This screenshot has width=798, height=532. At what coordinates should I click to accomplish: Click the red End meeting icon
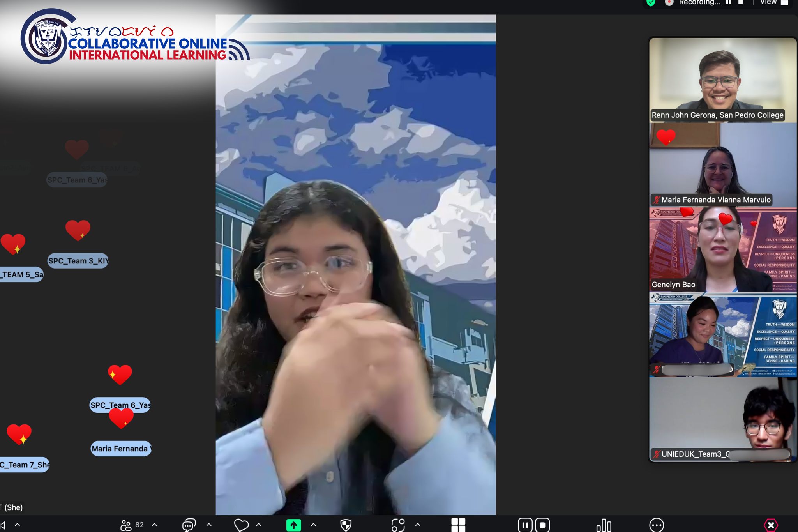coord(771,525)
